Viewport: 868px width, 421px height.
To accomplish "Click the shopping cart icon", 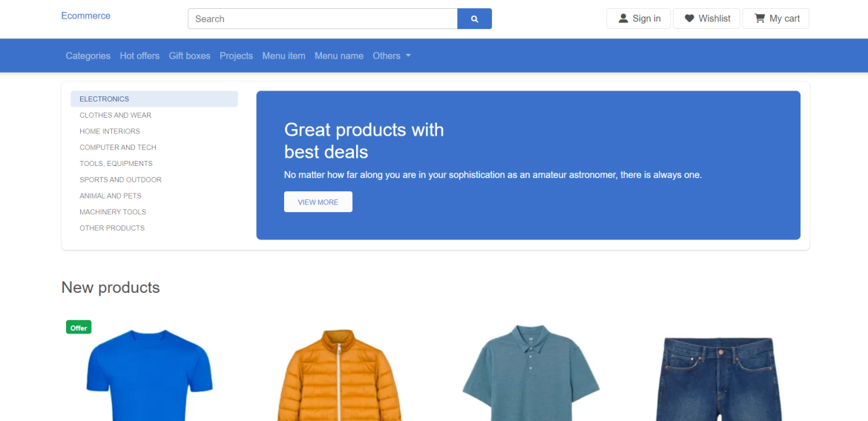I will tap(760, 19).
